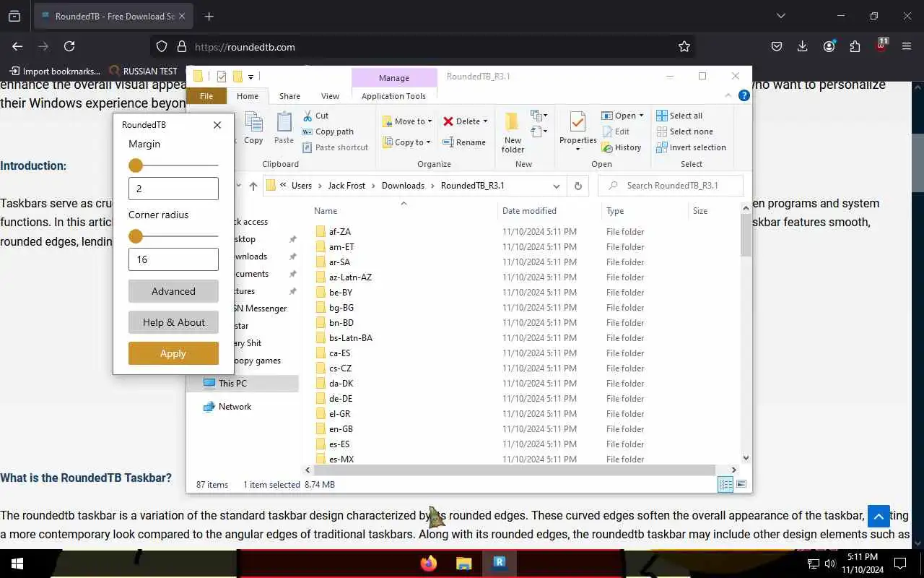Viewport: 924px width, 578px height.
Task: Click the Margin value input field
Action: (x=173, y=189)
